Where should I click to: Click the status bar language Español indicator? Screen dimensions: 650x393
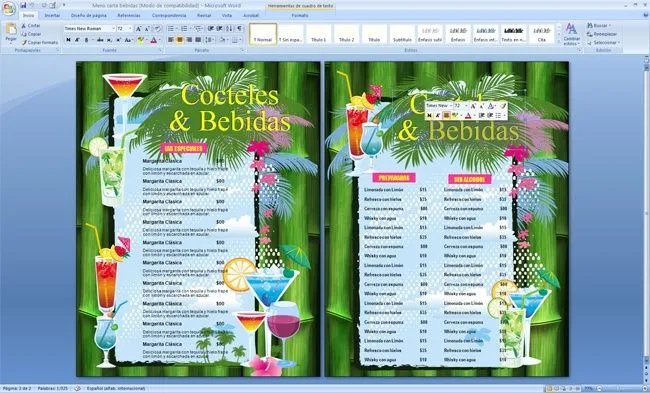click(x=116, y=388)
